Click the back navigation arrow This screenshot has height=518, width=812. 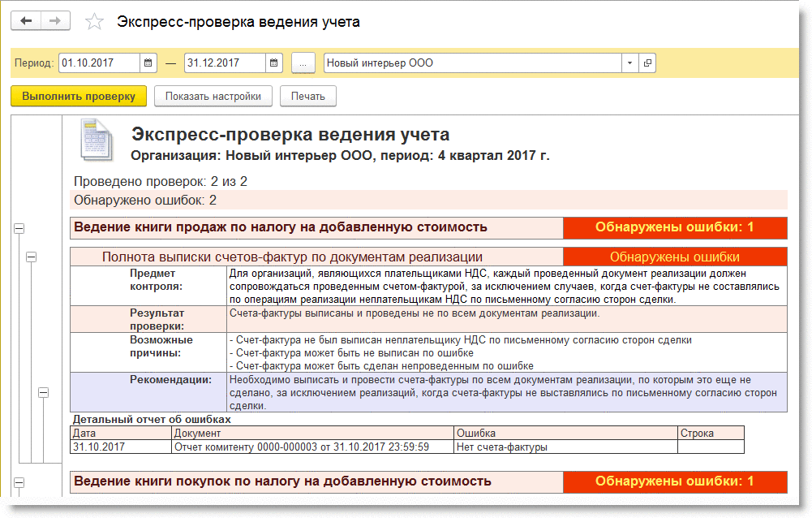click(26, 21)
